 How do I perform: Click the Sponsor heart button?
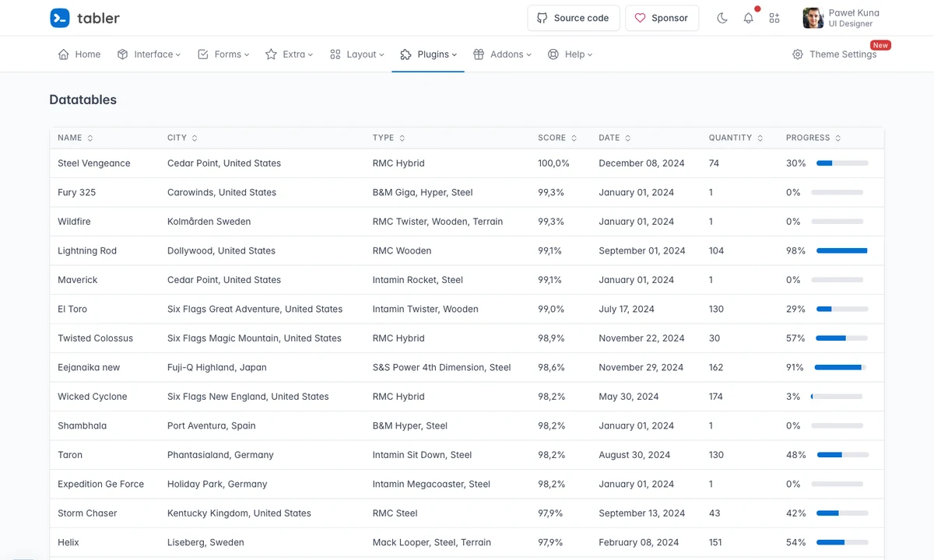662,18
